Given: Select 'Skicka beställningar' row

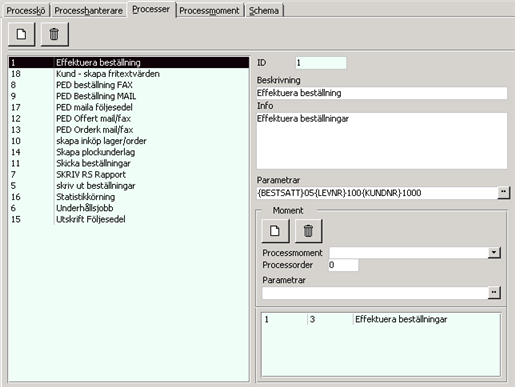Looking at the screenshot, I should (129, 163).
